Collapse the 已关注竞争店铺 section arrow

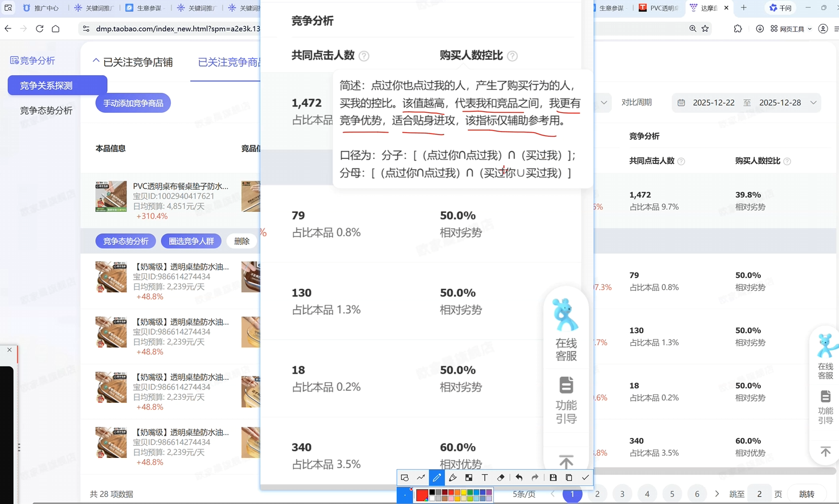96,61
